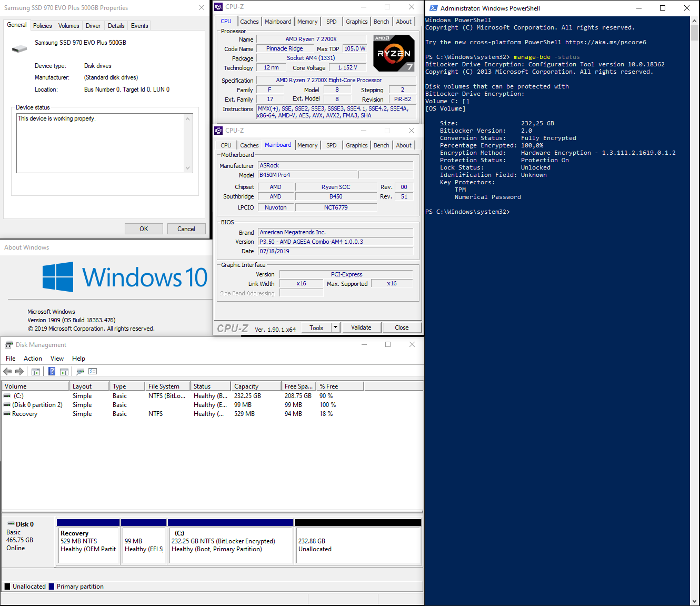Click the drive icon beside (Disk 0 partition 2)
700x606 pixels.
pos(7,405)
